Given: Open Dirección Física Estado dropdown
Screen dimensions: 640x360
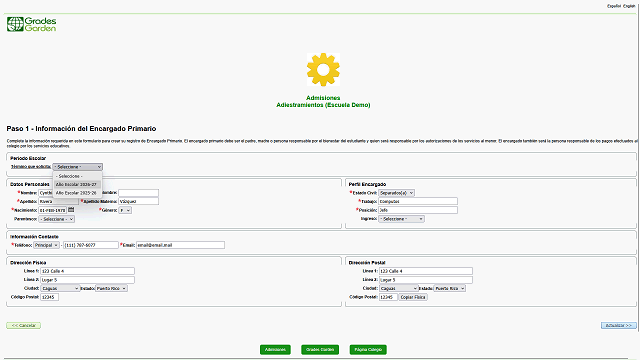Looking at the screenshot, I should tap(111, 289).
